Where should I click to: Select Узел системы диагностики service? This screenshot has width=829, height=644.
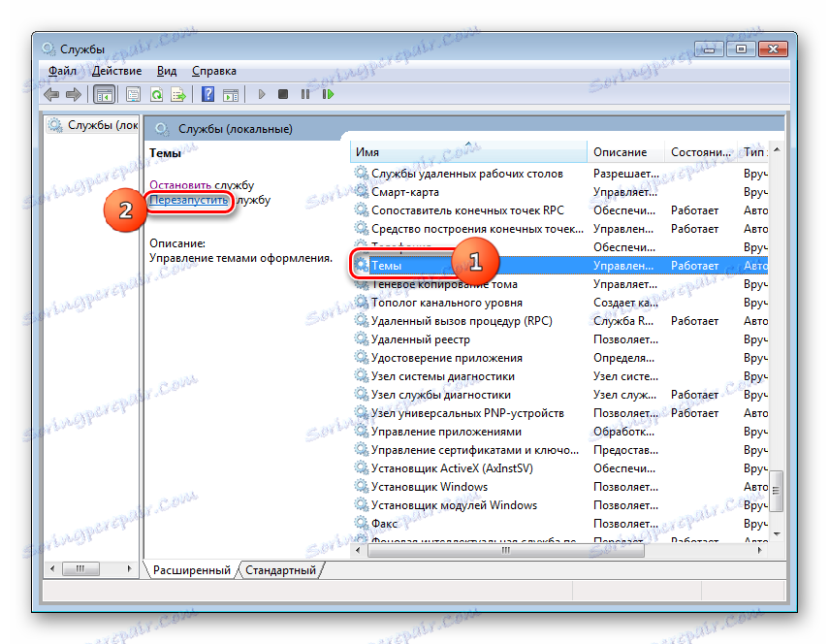[559, 376]
